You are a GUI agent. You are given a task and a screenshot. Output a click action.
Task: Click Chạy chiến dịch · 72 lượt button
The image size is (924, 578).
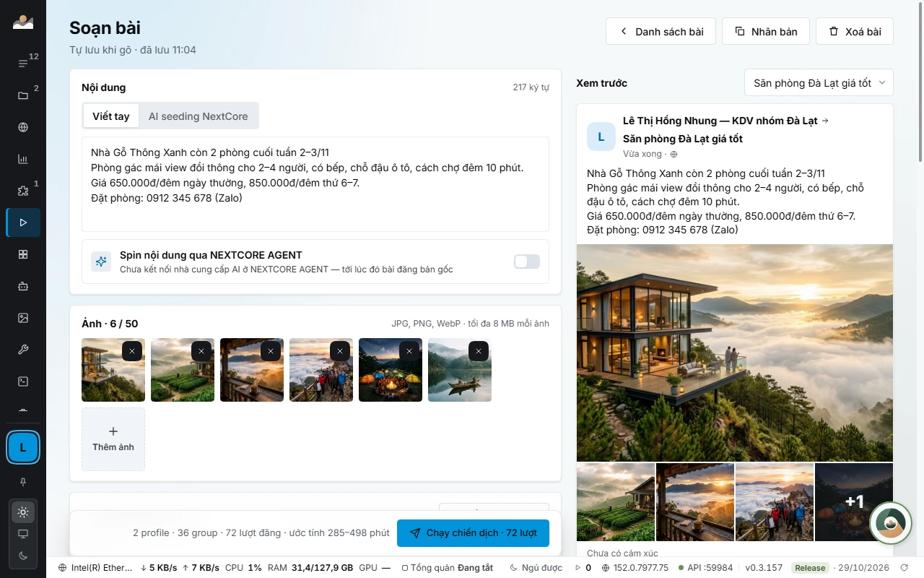coord(473,533)
